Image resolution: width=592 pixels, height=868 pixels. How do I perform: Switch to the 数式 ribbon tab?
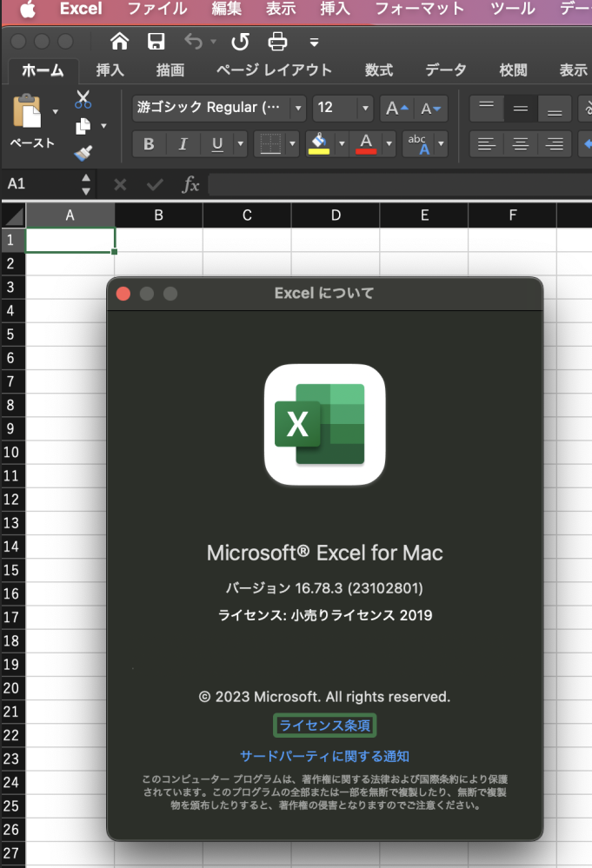pos(379,70)
